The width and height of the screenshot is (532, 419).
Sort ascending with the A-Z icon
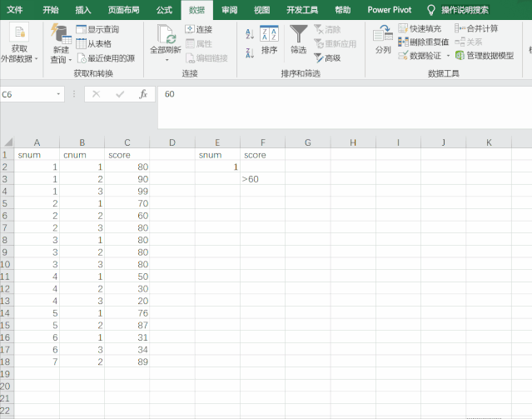[x=250, y=33]
